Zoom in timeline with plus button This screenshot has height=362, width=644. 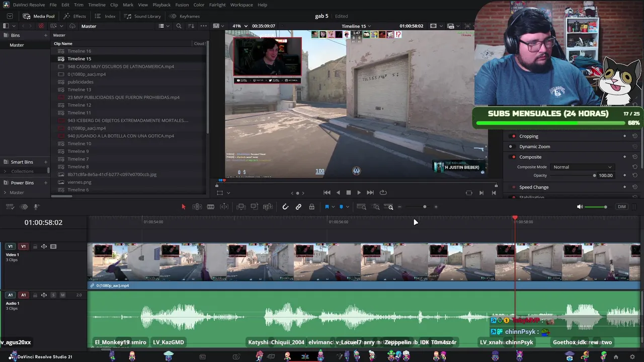click(436, 207)
